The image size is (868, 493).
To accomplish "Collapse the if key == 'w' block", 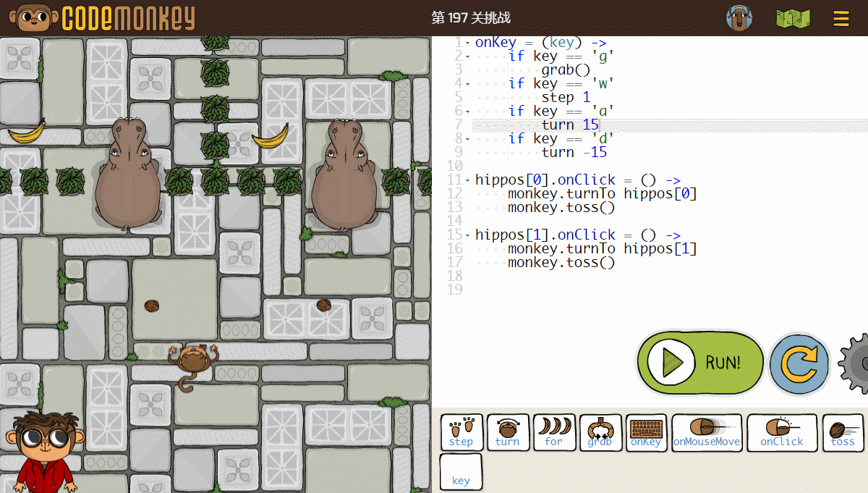I will point(468,84).
